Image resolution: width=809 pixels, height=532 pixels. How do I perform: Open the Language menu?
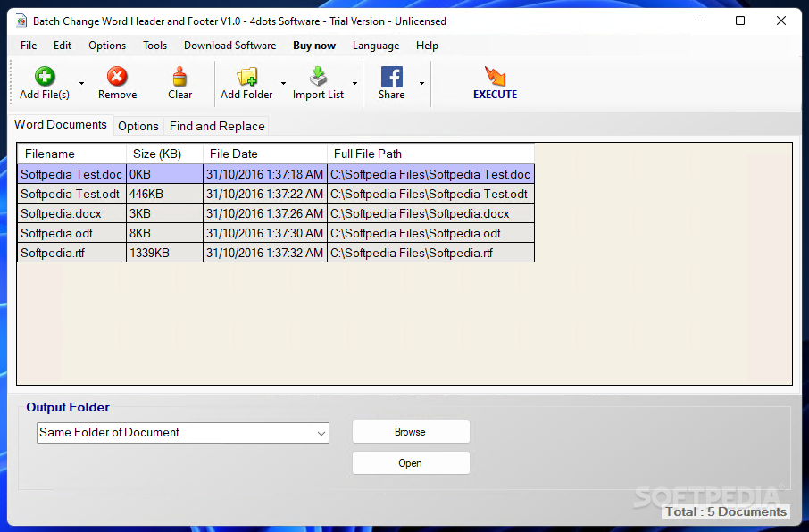coord(376,46)
